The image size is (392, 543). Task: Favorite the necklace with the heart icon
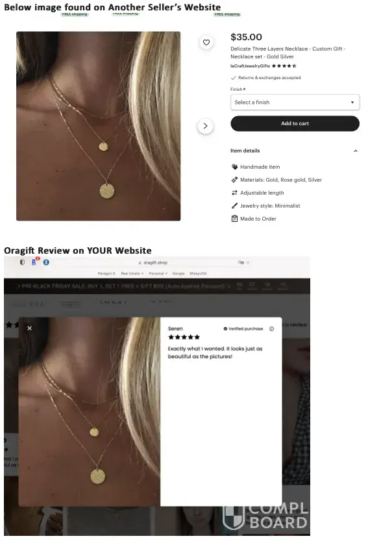206,43
